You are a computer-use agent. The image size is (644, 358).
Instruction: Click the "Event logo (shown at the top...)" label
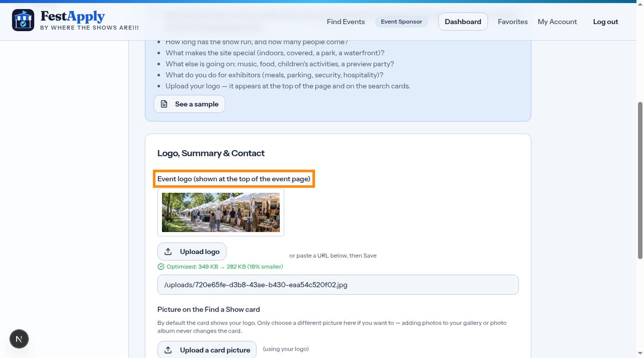234,178
